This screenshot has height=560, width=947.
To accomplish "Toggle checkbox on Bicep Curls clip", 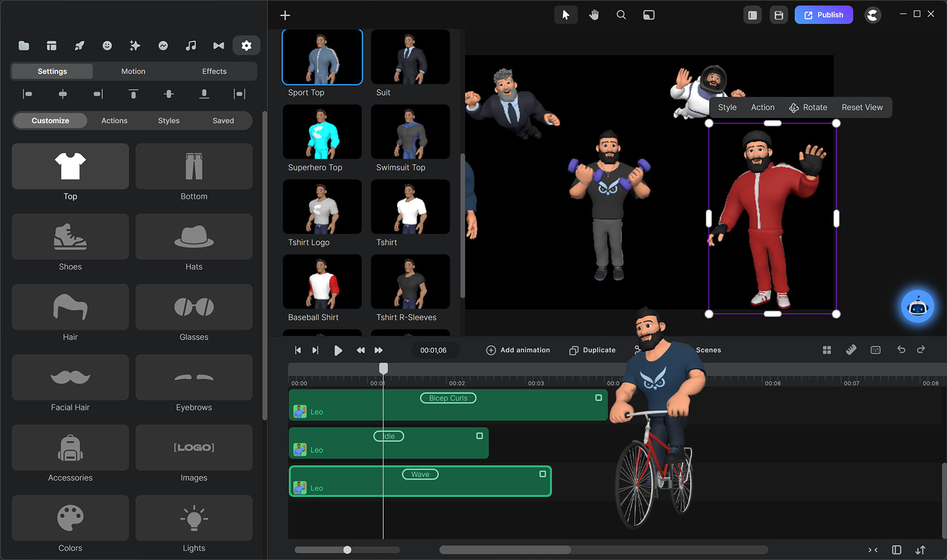I will (598, 398).
